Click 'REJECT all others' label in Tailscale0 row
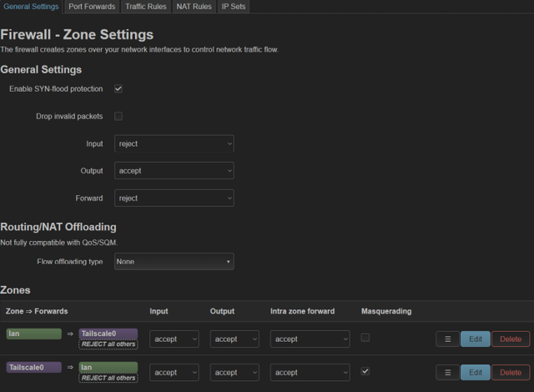This screenshot has width=534, height=392. [x=108, y=378]
